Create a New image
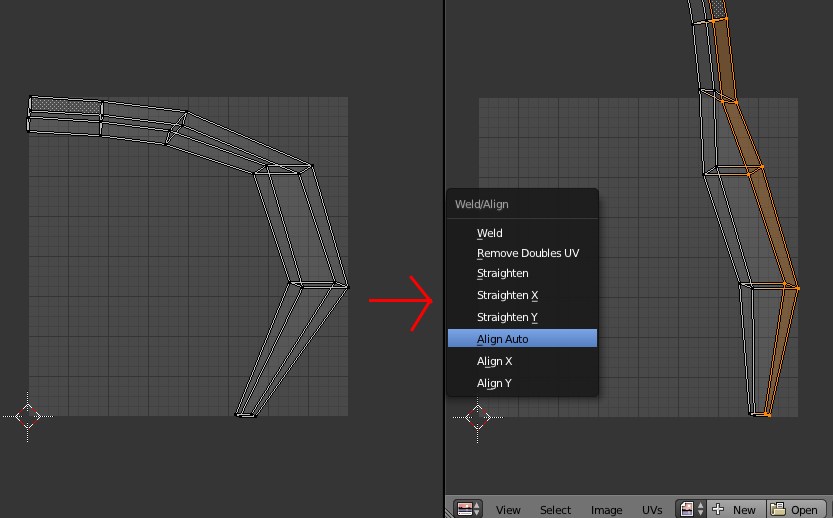Image resolution: width=833 pixels, height=518 pixels. (x=736, y=509)
